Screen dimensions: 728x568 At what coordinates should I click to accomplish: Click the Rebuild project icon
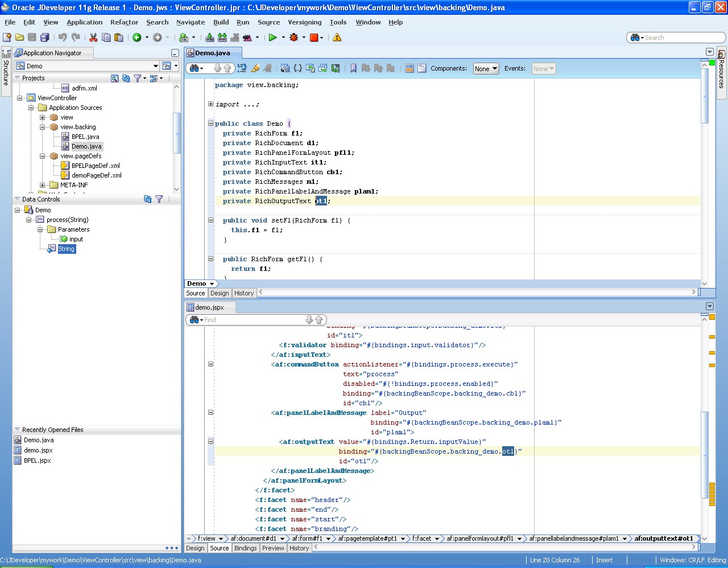[222, 38]
